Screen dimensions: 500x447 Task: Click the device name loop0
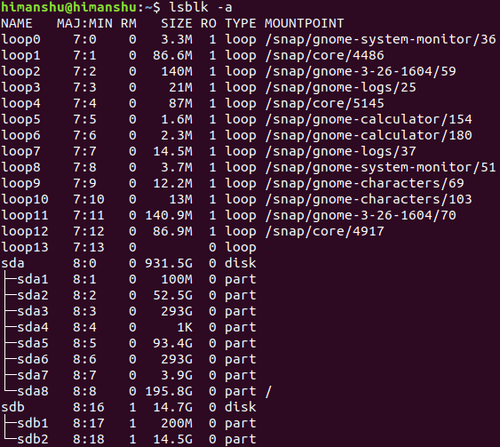pos(21,39)
